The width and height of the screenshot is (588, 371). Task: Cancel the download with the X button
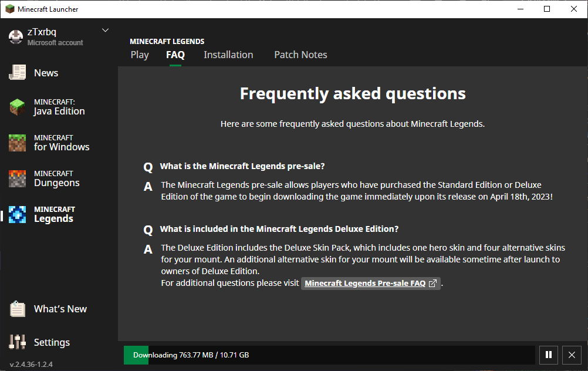click(x=572, y=355)
